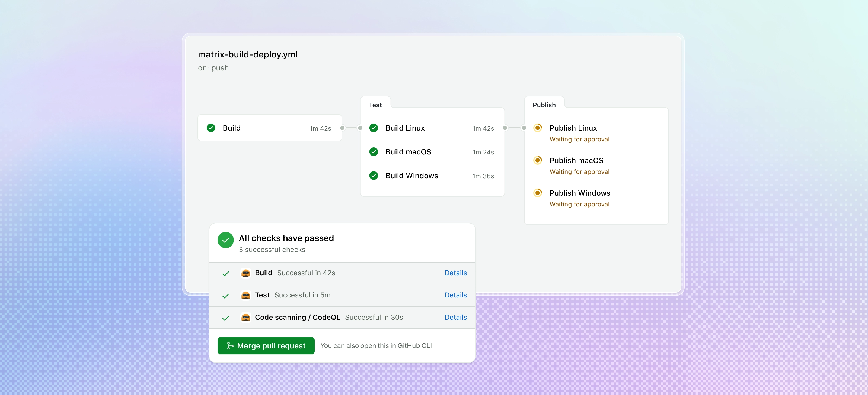The image size is (868, 395).
Task: Click 'You can also open this in GitHub CLI'
Action: click(x=376, y=345)
